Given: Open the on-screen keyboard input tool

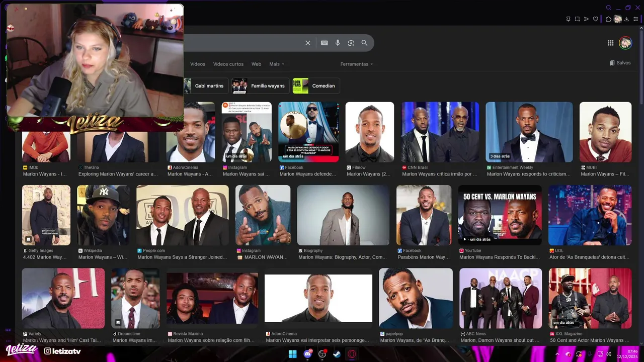Looking at the screenshot, I should coord(325,43).
